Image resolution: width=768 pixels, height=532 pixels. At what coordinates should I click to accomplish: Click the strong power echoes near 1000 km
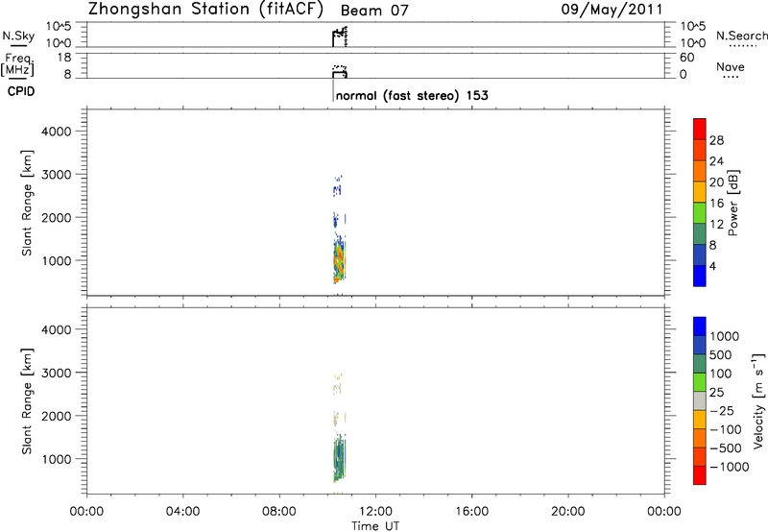[x=339, y=260]
